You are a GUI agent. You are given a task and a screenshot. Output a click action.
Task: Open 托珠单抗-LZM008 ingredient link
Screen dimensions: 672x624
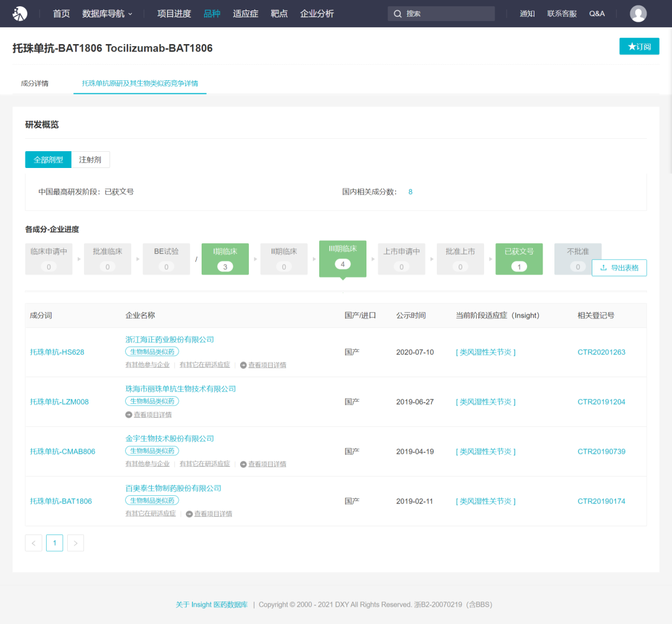[59, 402]
